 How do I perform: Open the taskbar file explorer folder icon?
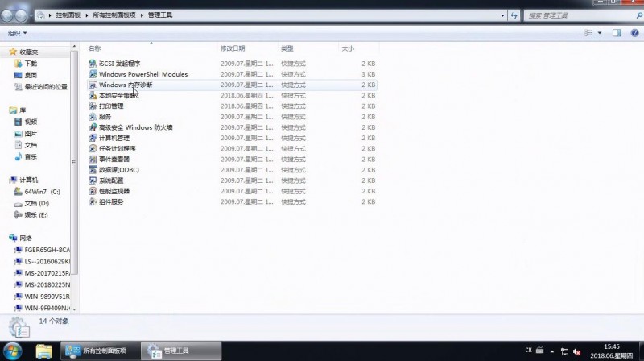(43, 351)
